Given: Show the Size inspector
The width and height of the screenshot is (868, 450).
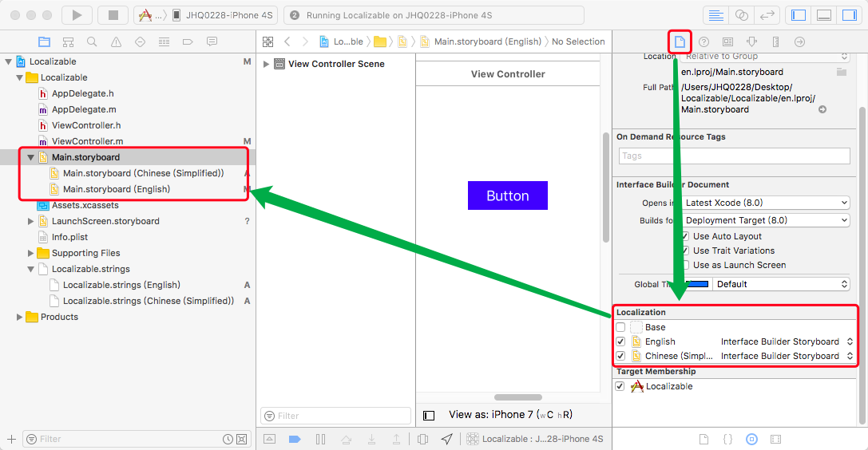Looking at the screenshot, I should click(775, 41).
